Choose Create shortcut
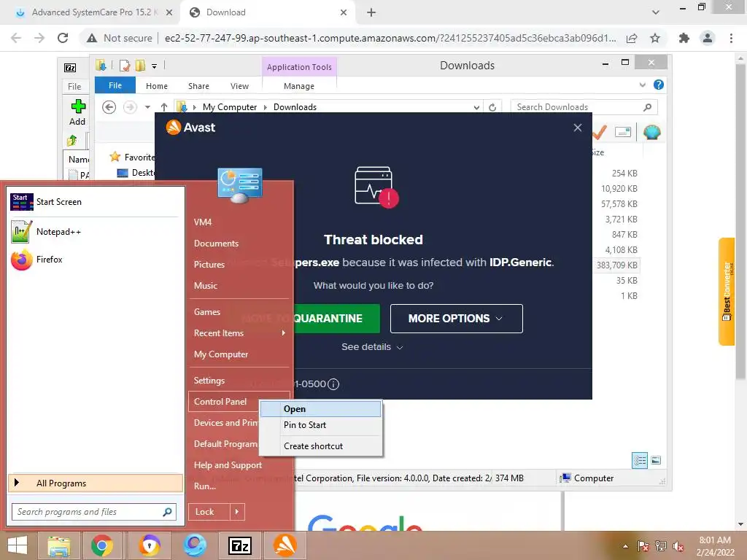747x560 pixels. tap(321, 446)
